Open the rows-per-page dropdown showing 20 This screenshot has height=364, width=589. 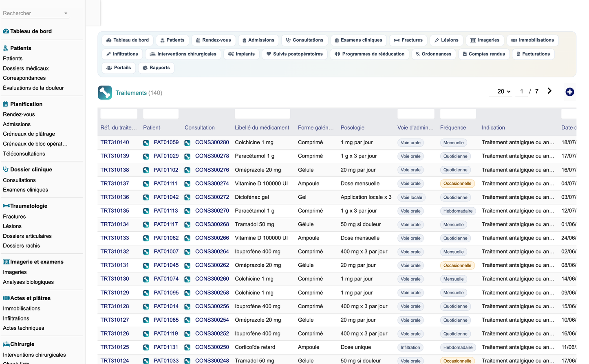[504, 92]
